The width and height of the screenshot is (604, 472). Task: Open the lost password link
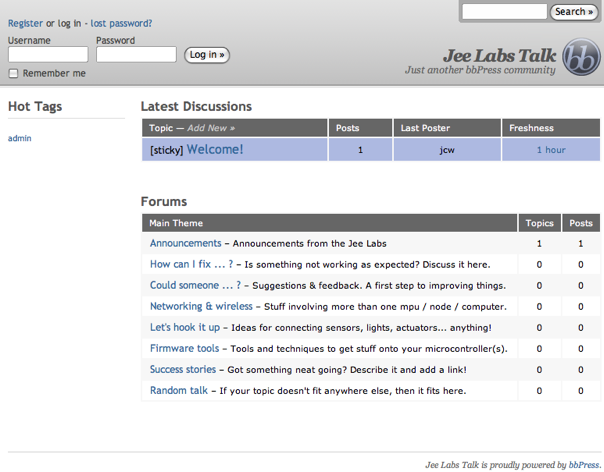pos(121,24)
